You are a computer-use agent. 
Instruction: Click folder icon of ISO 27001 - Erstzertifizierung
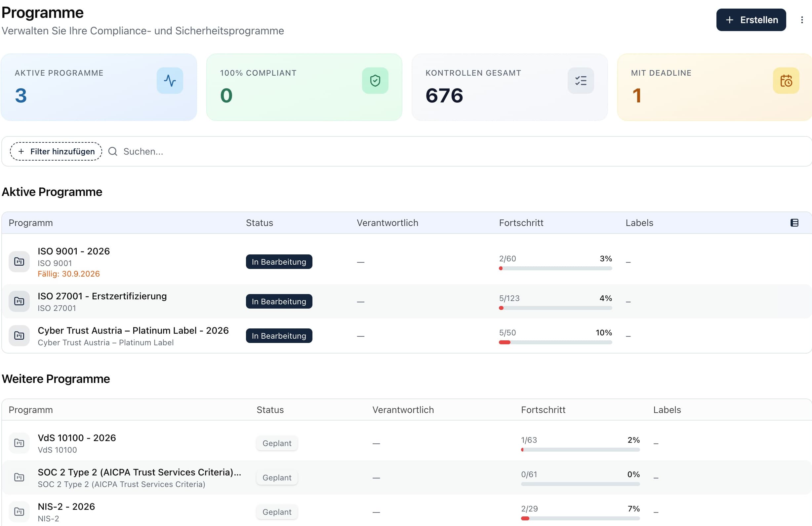[19, 301]
